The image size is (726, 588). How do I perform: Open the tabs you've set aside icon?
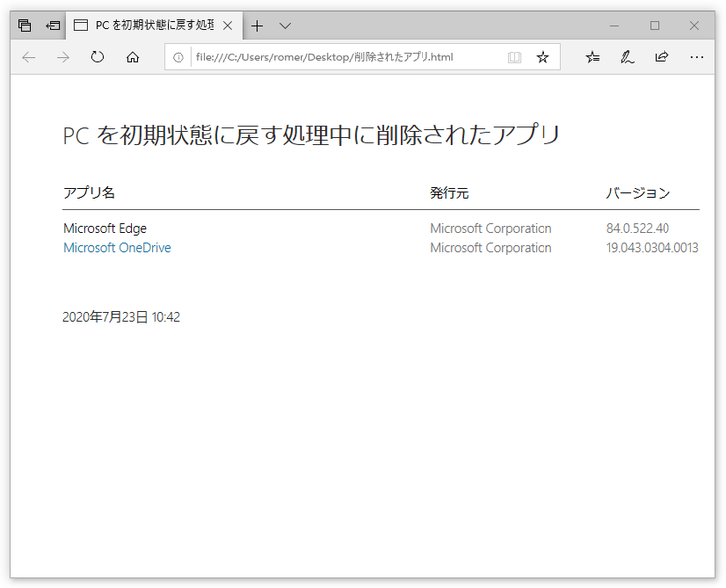point(24,25)
